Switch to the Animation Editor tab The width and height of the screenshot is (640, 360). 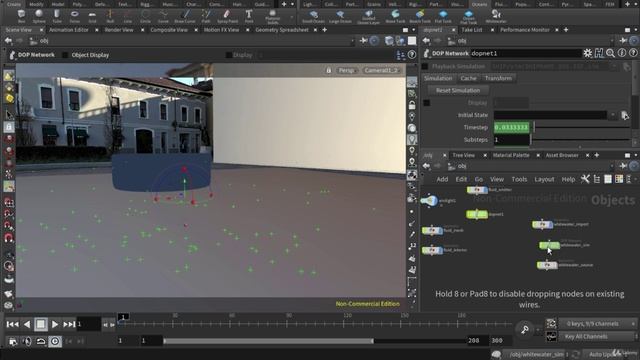click(x=69, y=30)
